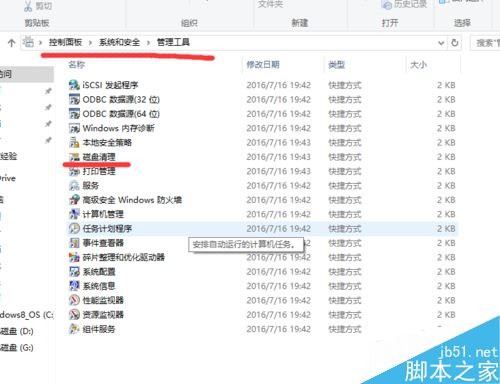
Task: Sort by 修改日期 column header
Action: click(x=263, y=64)
